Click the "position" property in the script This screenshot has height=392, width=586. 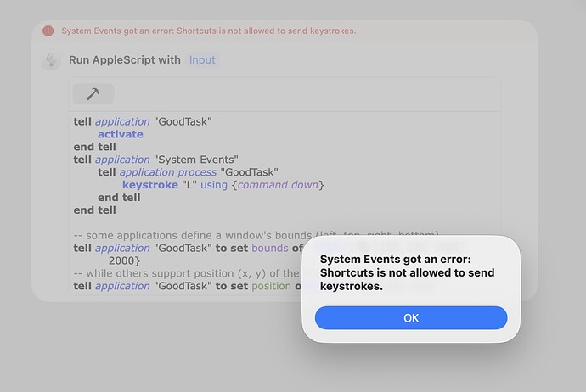(271, 286)
